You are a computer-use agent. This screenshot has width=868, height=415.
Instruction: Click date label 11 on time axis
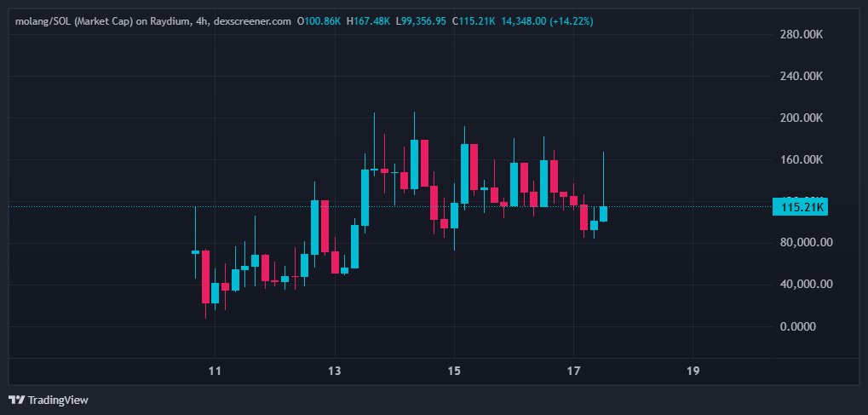[216, 372]
